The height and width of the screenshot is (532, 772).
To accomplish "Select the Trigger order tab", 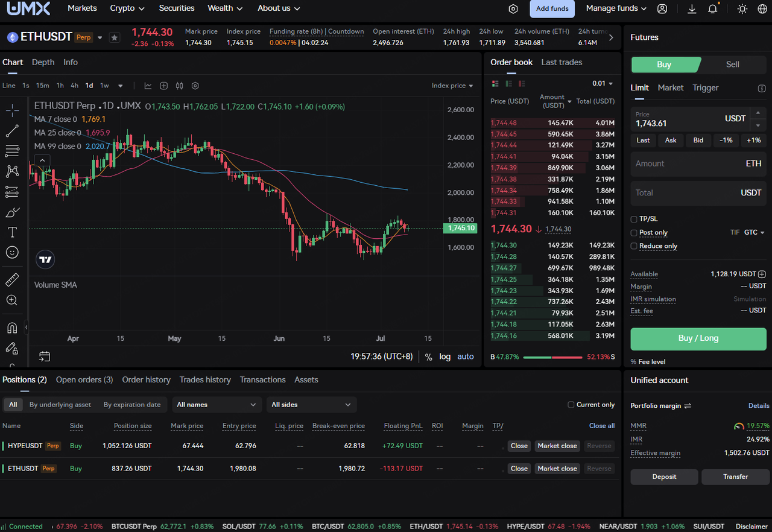I will point(706,88).
